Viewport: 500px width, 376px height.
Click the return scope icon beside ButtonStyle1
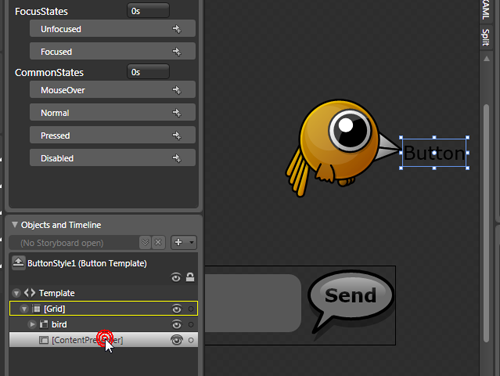[x=18, y=263]
